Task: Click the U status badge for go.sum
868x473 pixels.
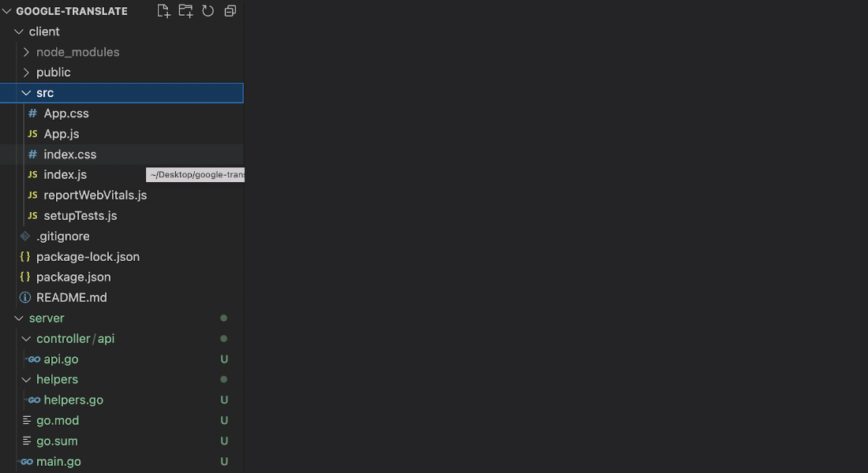Action: click(x=224, y=441)
